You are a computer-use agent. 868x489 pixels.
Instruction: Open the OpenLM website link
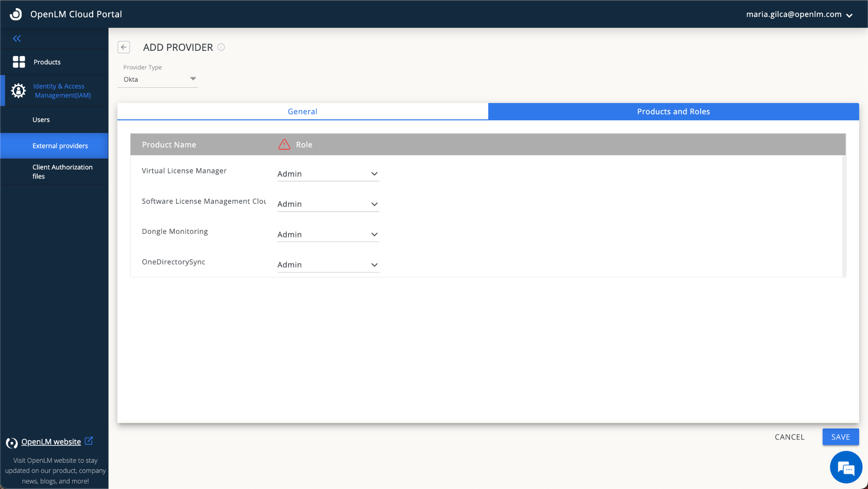[x=51, y=442]
